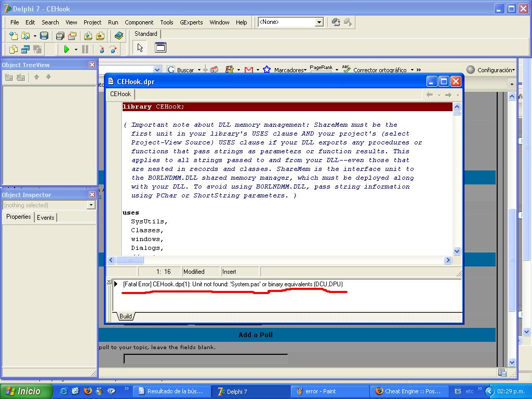
Task: Click the Add a Poll field in browser page
Action: (206, 358)
